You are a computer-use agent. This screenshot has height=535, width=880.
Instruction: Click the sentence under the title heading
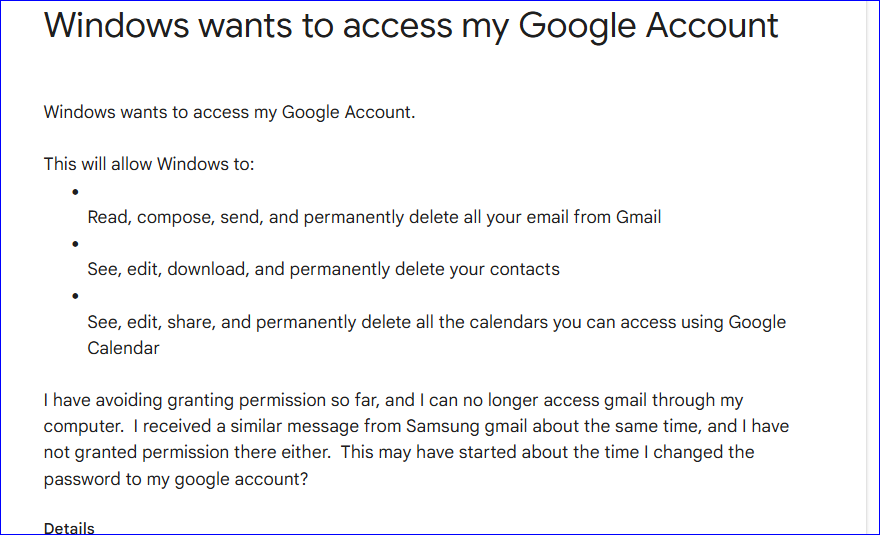pos(229,112)
